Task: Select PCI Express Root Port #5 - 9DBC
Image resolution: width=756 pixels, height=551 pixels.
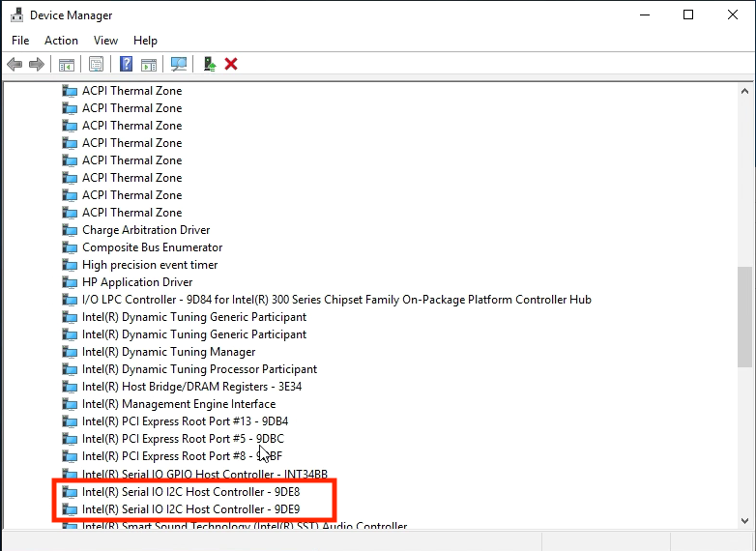Action: pos(184,439)
